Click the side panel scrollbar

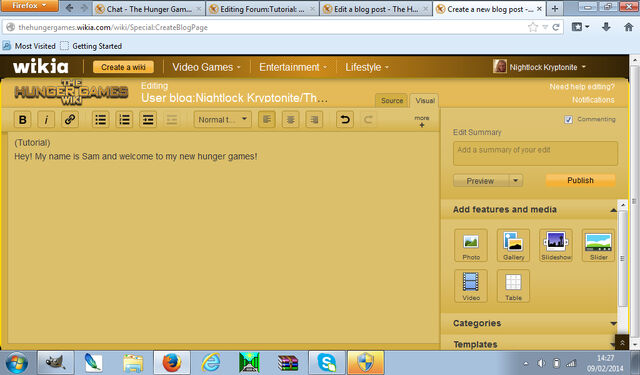tap(622, 258)
